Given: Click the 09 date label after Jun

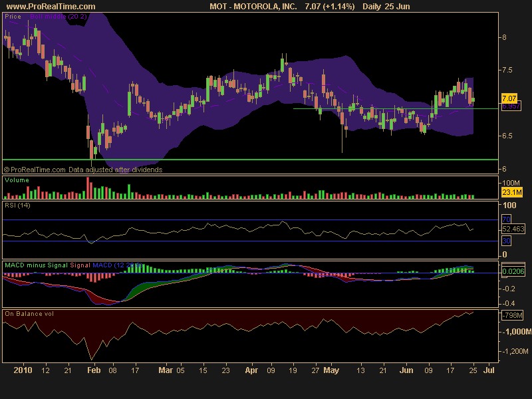Looking at the screenshot, I should tap(428, 370).
